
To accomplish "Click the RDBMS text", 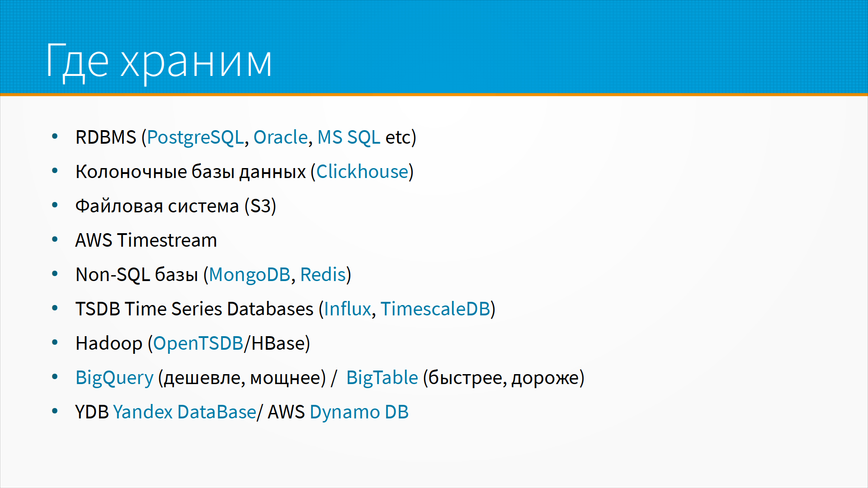I will 106,137.
